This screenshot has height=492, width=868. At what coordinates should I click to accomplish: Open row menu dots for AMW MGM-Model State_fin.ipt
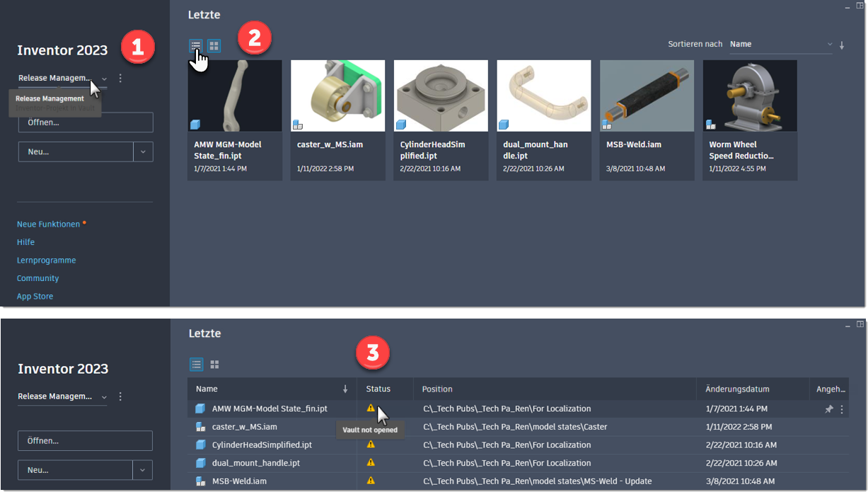[842, 409]
